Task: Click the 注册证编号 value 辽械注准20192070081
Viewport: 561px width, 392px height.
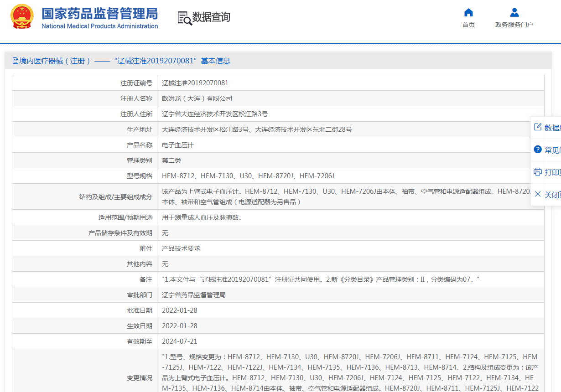Action: 195,83
